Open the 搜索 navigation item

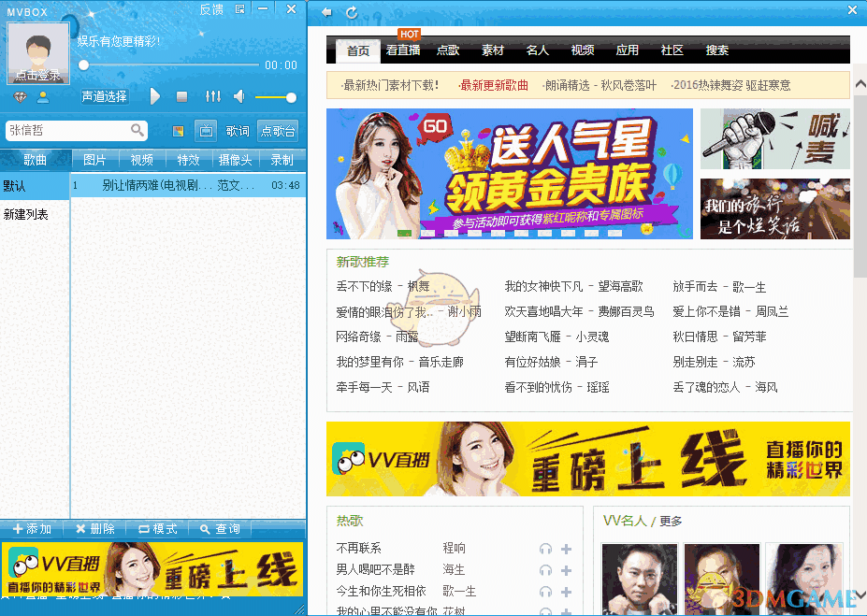click(717, 50)
